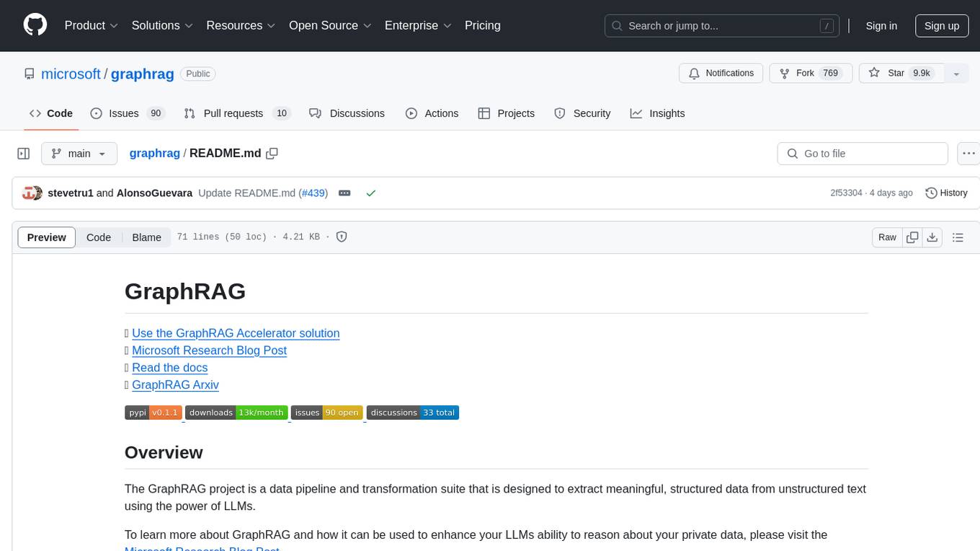Fork the repository
The height and width of the screenshot is (551, 980).
811,74
